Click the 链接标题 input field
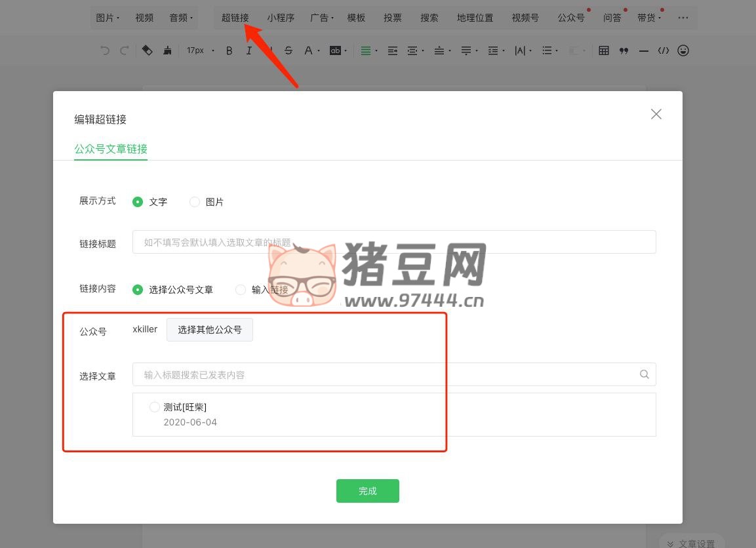The height and width of the screenshot is (548, 756). tap(393, 242)
